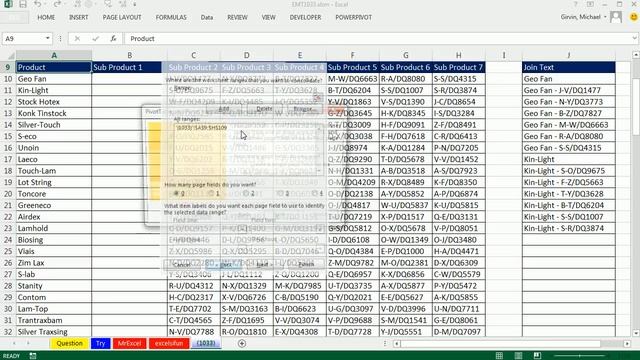Switch to Normal view

tap(499, 356)
